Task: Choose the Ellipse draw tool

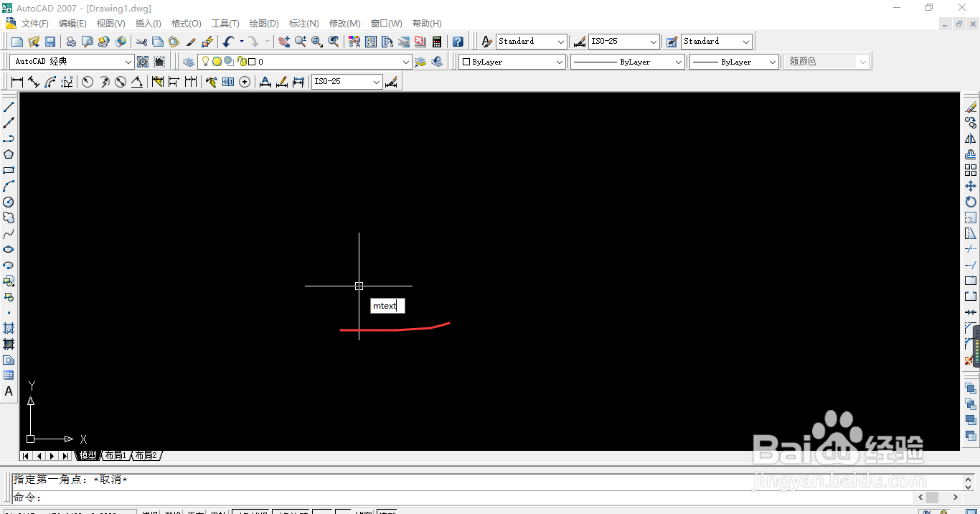Action: pyautogui.click(x=9, y=249)
